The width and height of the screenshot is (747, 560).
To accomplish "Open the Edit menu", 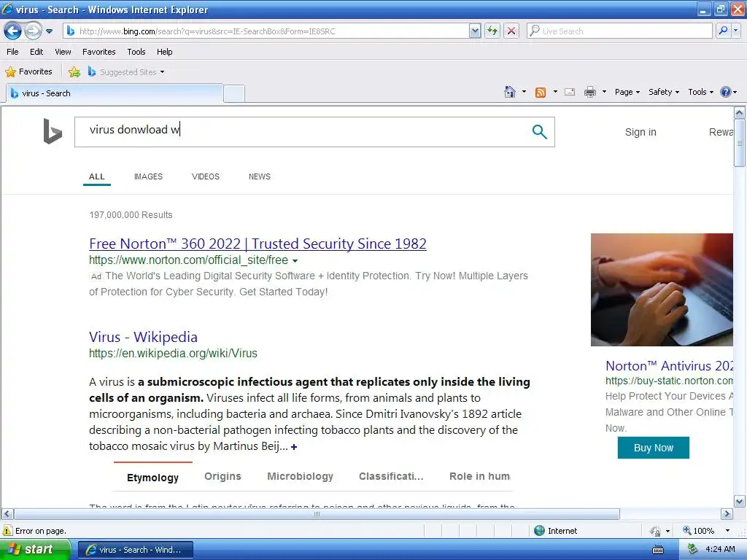I will tap(36, 52).
